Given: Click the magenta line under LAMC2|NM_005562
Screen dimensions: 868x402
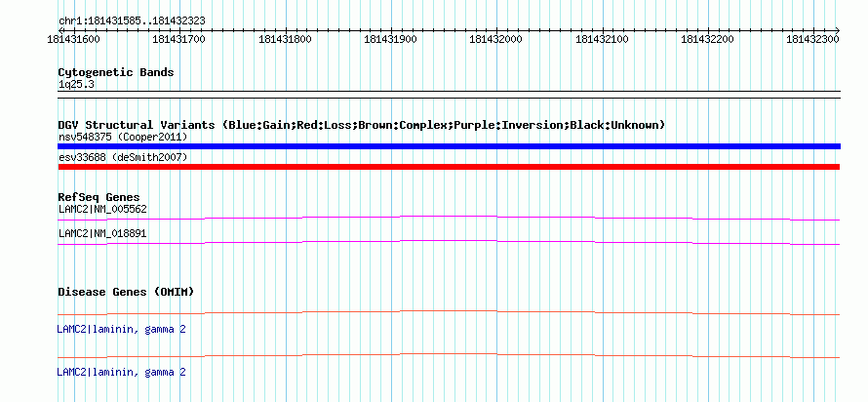Looking at the screenshot, I should pos(449,218).
